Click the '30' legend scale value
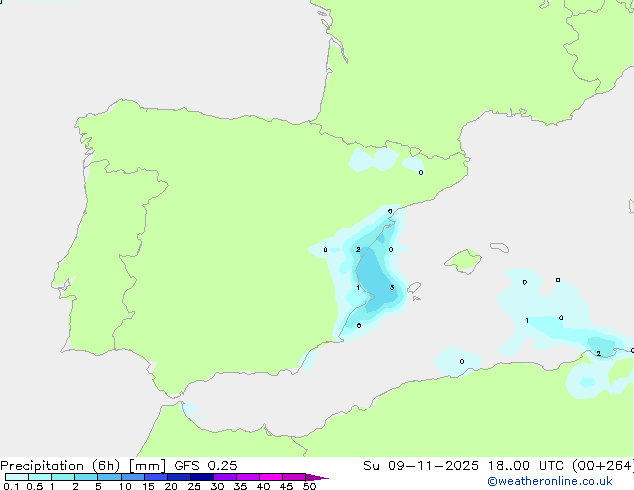The width and height of the screenshot is (634, 490). [x=217, y=486]
